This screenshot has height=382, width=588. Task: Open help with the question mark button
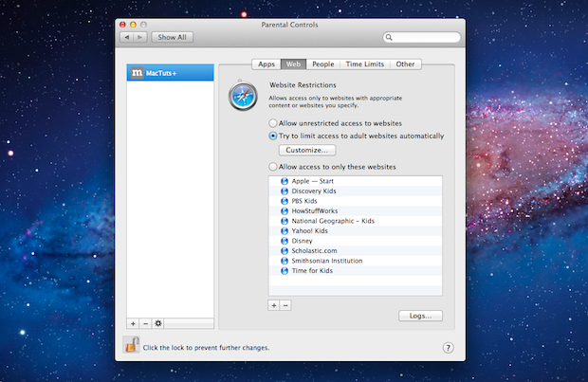point(448,348)
